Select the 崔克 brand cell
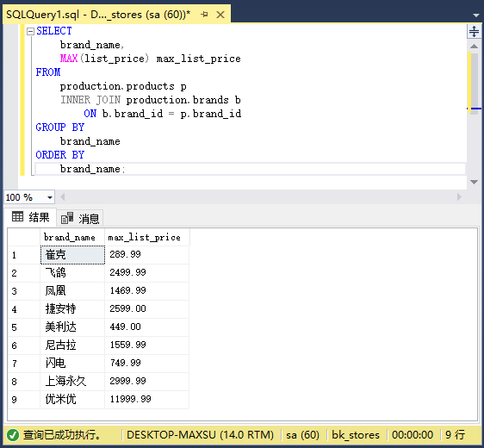This screenshot has width=484, height=448. click(72, 255)
